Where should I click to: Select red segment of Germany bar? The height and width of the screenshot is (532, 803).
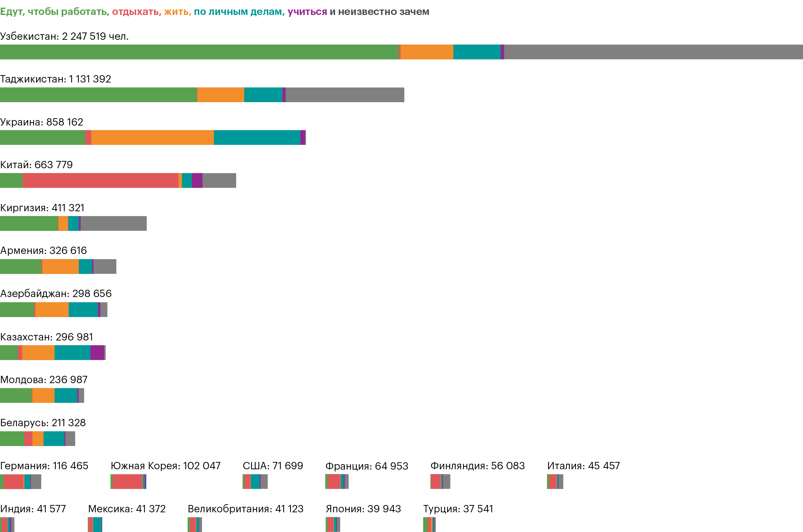coord(14,482)
